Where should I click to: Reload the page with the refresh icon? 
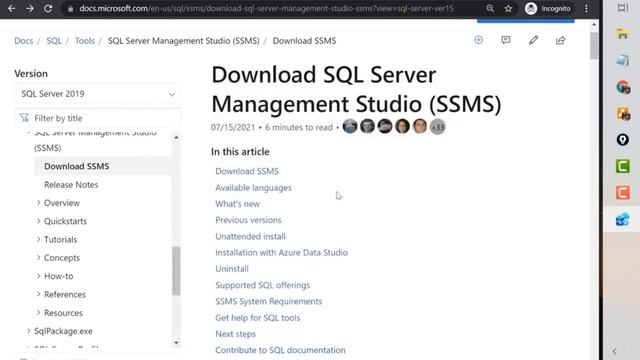(48, 8)
